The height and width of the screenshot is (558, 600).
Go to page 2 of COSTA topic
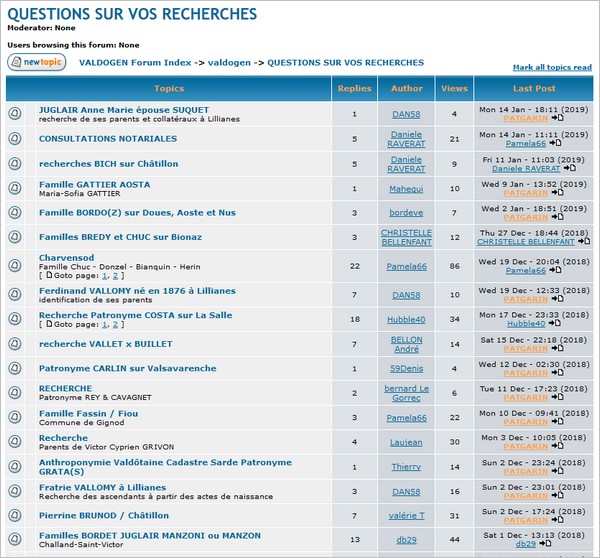pyautogui.click(x=115, y=325)
